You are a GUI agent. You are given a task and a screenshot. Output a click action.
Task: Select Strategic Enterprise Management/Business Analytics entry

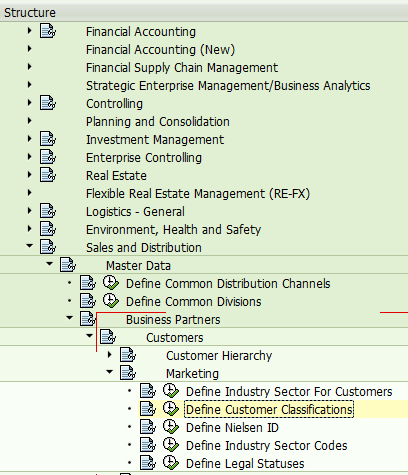(228, 86)
